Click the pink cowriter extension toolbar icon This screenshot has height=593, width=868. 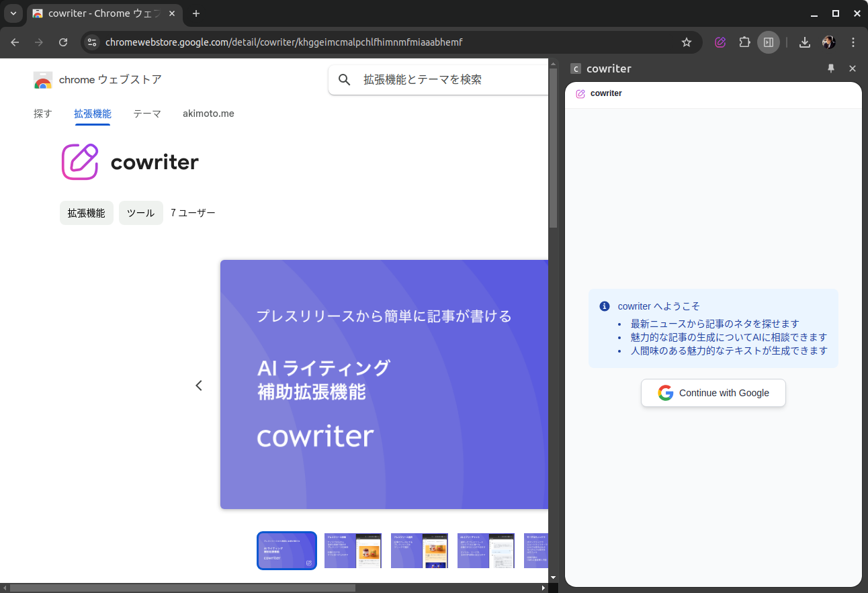[x=720, y=42]
